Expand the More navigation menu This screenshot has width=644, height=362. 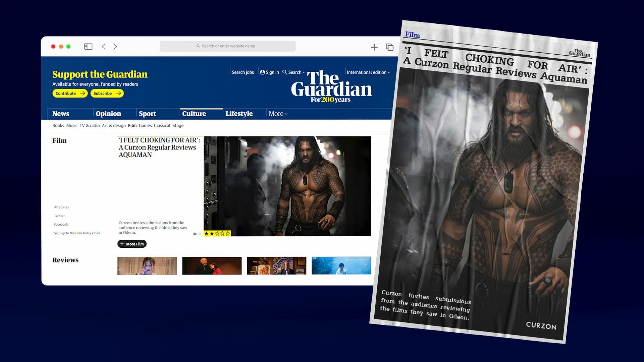(x=278, y=114)
